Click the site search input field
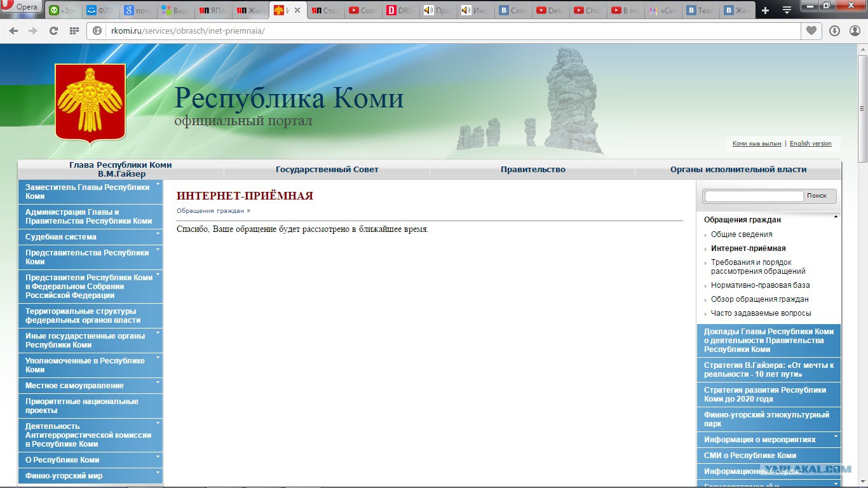868x488 pixels. pos(754,196)
